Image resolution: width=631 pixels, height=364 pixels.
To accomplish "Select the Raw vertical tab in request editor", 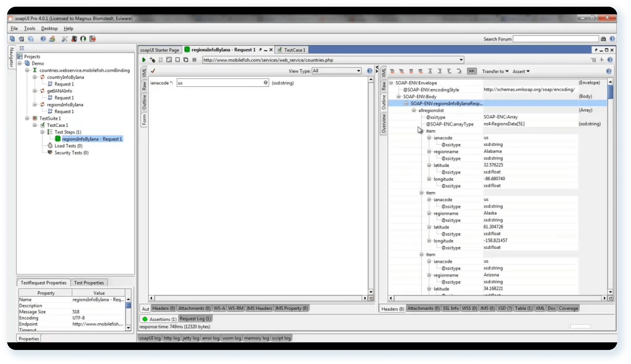I will pos(144,86).
